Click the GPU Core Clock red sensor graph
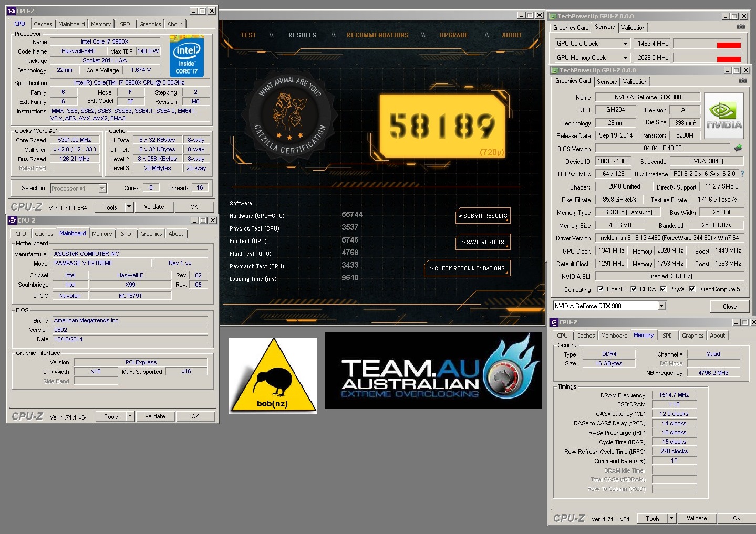This screenshot has width=756, height=534. pyautogui.click(x=707, y=44)
